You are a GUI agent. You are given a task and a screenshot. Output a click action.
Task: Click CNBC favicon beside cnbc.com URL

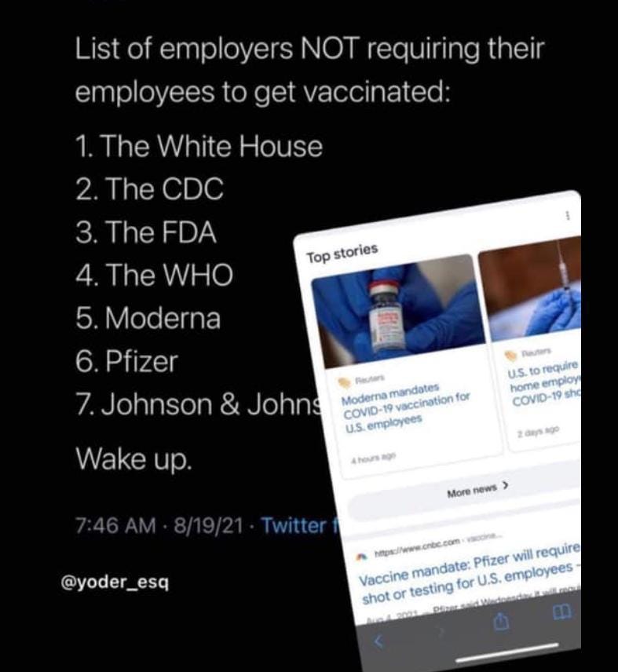pos(363,557)
